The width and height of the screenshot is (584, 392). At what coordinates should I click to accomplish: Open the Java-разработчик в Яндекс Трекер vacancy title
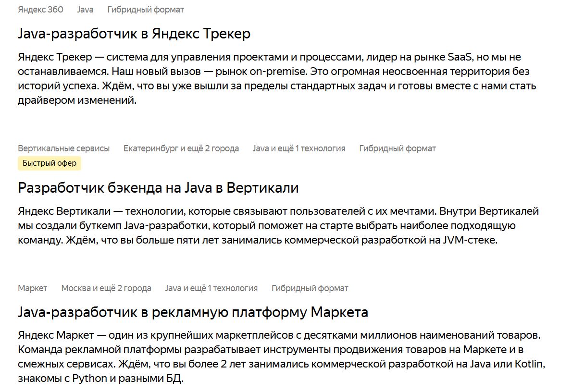click(134, 34)
